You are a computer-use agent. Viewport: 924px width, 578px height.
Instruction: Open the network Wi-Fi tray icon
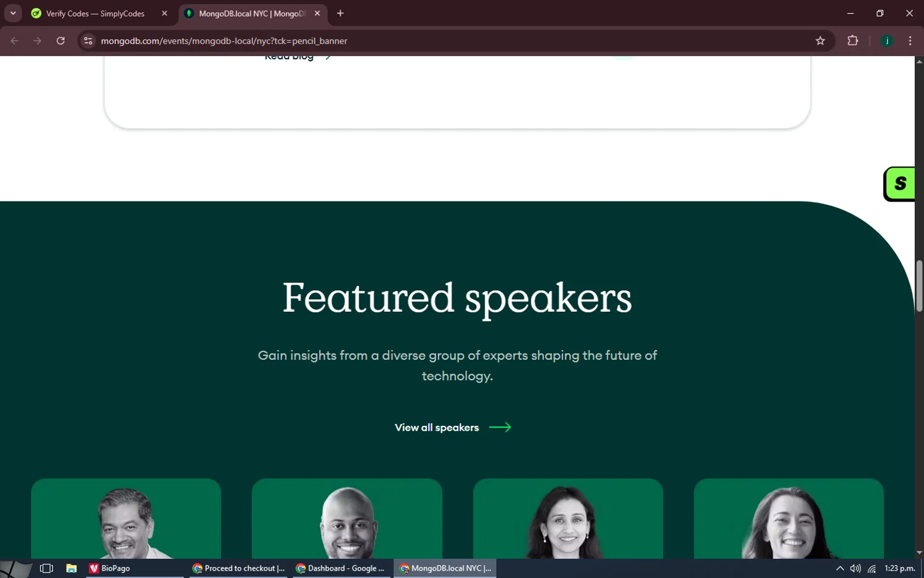click(x=872, y=568)
